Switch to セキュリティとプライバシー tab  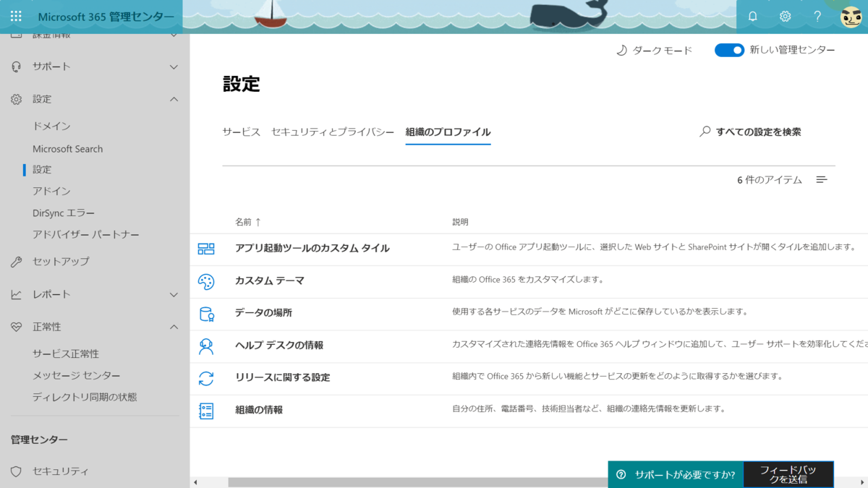[x=333, y=132]
